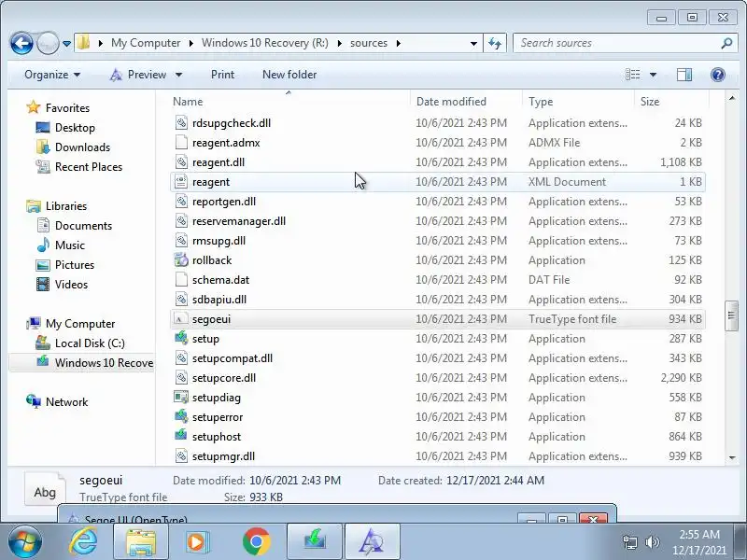Click Print in the toolbar
747x560 pixels.
(222, 75)
